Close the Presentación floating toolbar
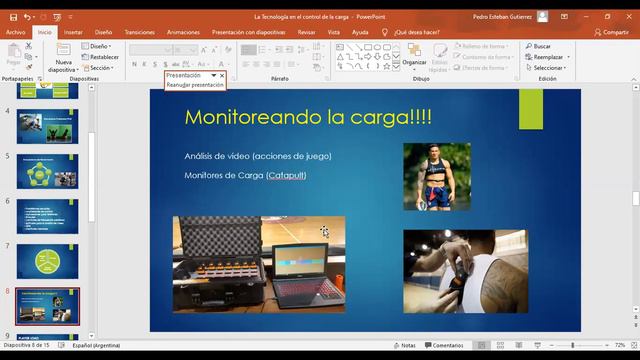The width and height of the screenshot is (640, 360). click(222, 76)
